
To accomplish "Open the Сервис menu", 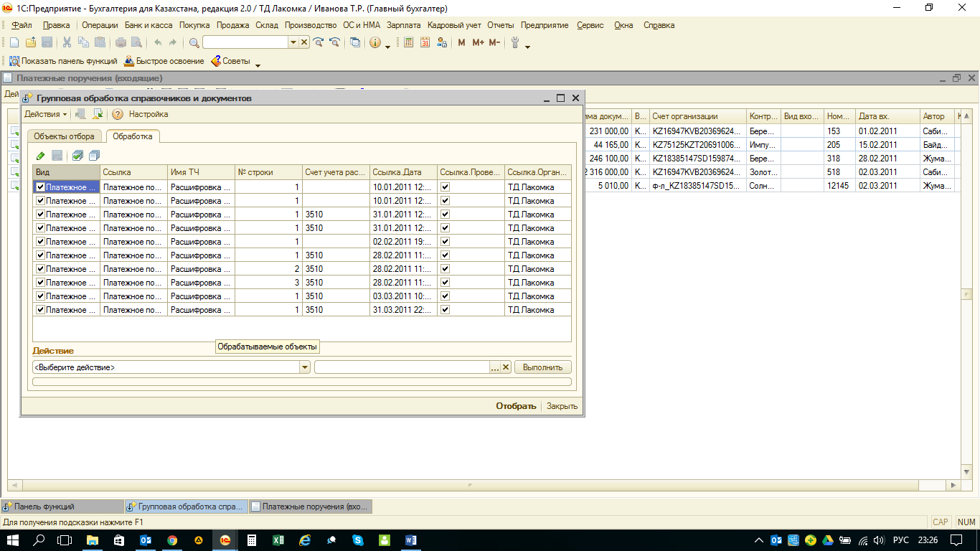I will click(590, 25).
